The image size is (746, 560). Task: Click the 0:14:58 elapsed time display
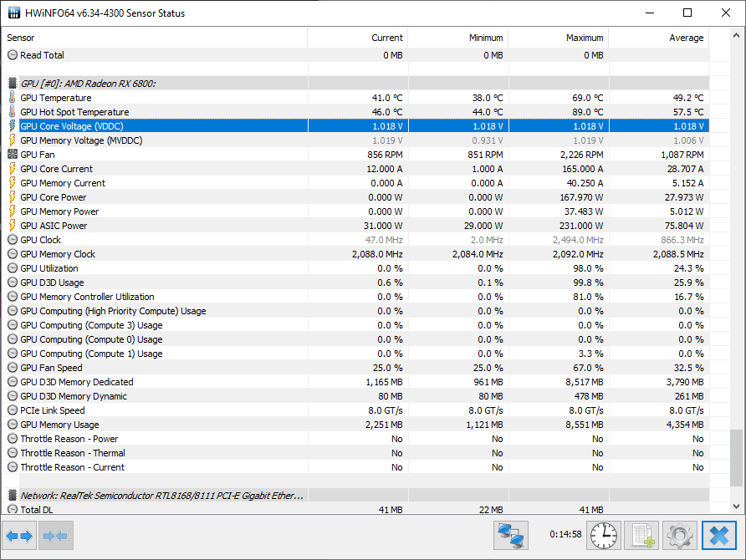click(x=565, y=534)
